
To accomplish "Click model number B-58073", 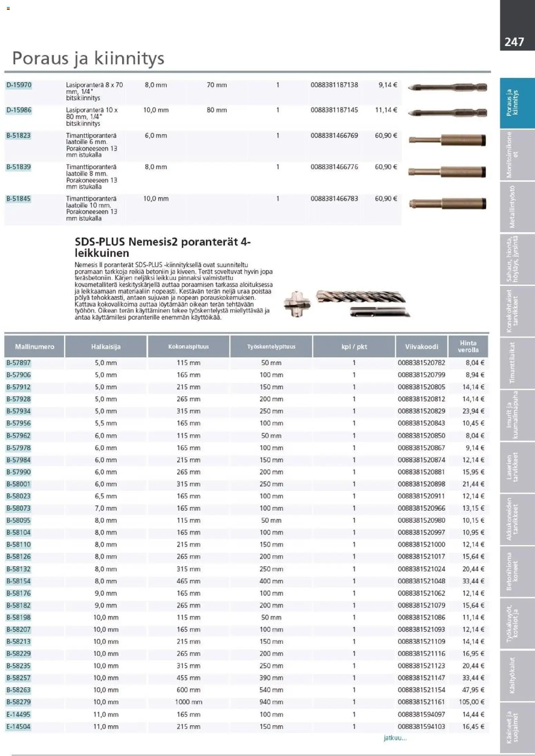I will tap(19, 508).
